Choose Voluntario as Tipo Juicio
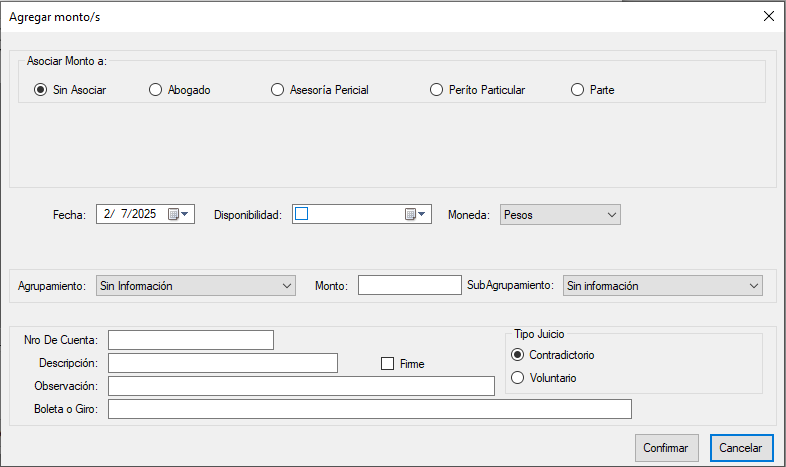Image resolution: width=786 pixels, height=467 pixels. tap(517, 378)
